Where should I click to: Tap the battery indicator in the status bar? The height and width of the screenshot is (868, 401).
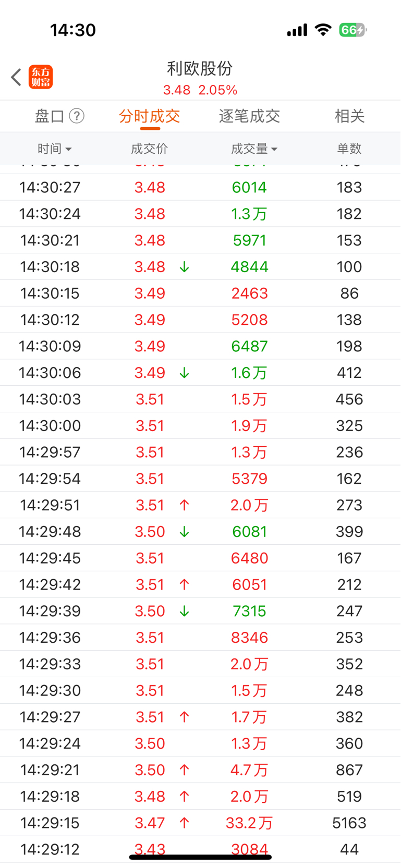353,30
